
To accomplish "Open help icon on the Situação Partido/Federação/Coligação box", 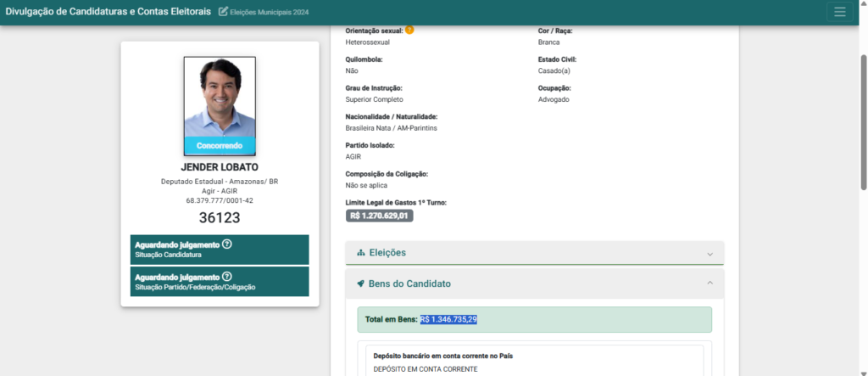I will pyautogui.click(x=226, y=276).
